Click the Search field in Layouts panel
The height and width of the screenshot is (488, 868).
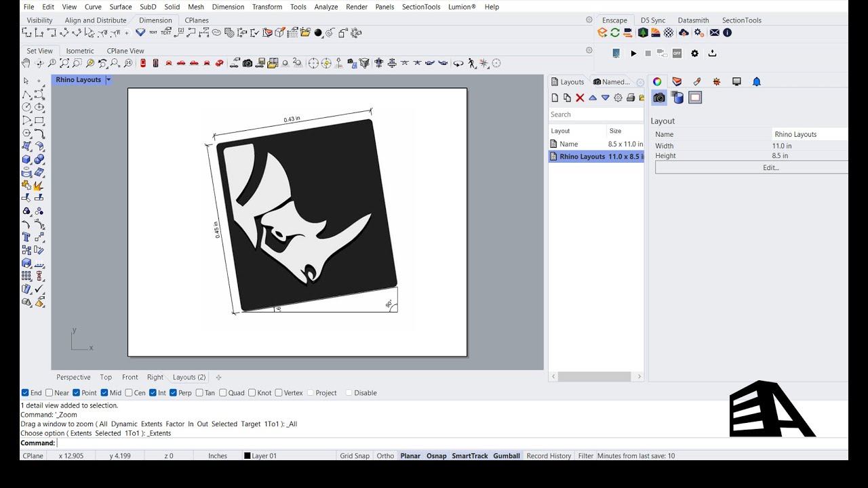point(596,115)
